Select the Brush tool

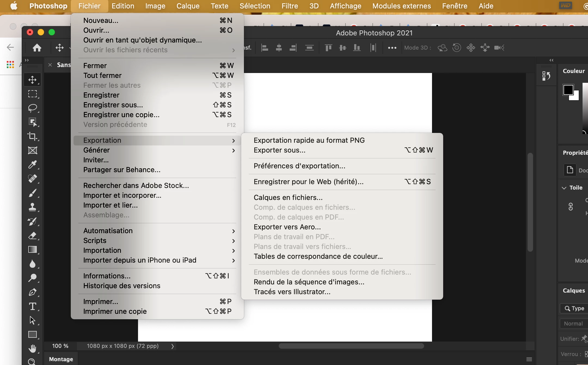pos(33,193)
